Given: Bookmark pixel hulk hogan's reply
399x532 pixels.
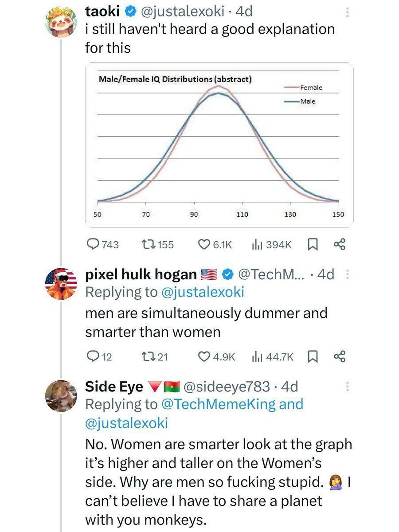Looking at the screenshot, I should click(x=313, y=356).
